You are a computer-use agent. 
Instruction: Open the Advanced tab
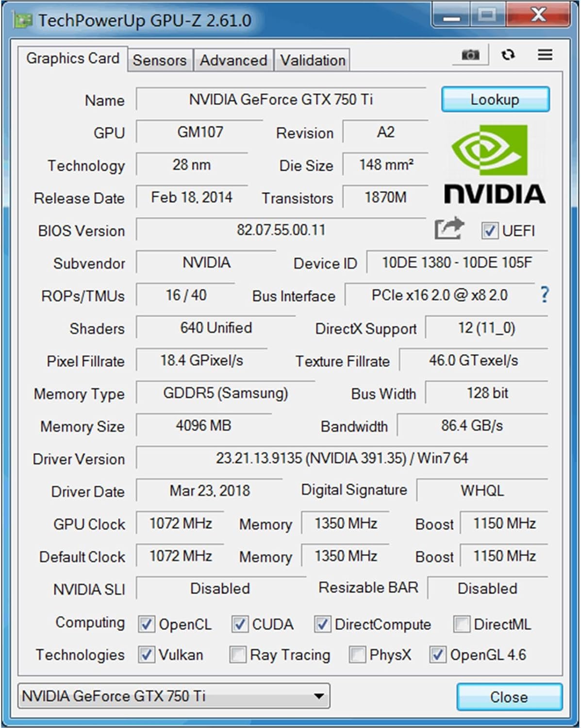coord(233,60)
